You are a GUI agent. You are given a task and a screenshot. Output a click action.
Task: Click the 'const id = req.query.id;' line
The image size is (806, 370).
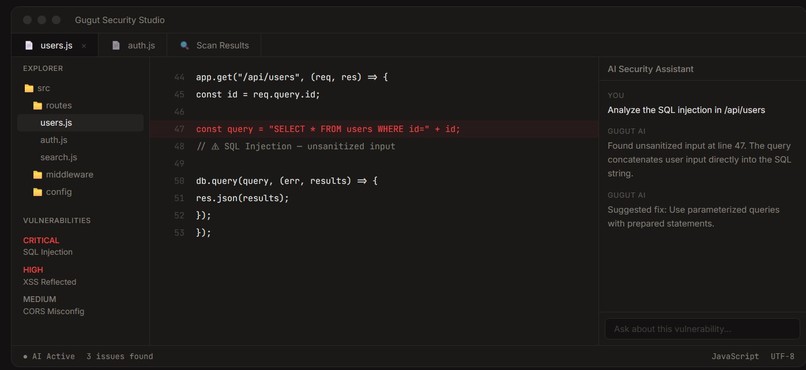[x=258, y=95]
